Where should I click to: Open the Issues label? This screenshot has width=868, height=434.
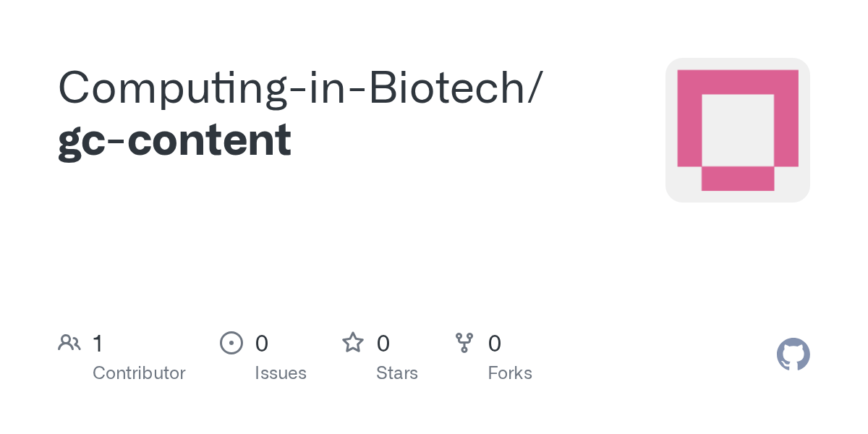(x=281, y=373)
